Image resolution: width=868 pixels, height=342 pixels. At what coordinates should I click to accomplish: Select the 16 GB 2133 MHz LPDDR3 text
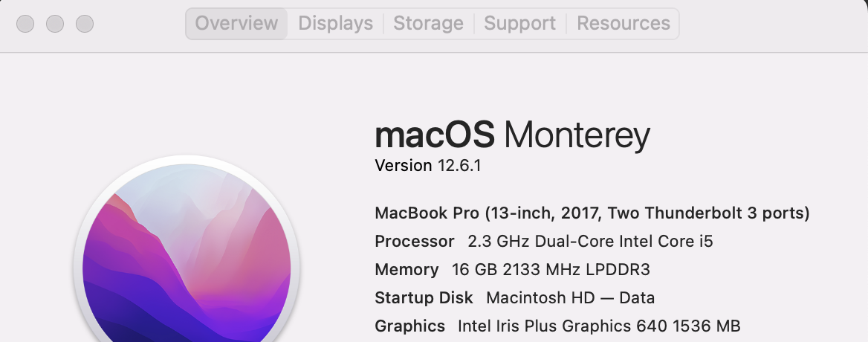click(x=551, y=270)
